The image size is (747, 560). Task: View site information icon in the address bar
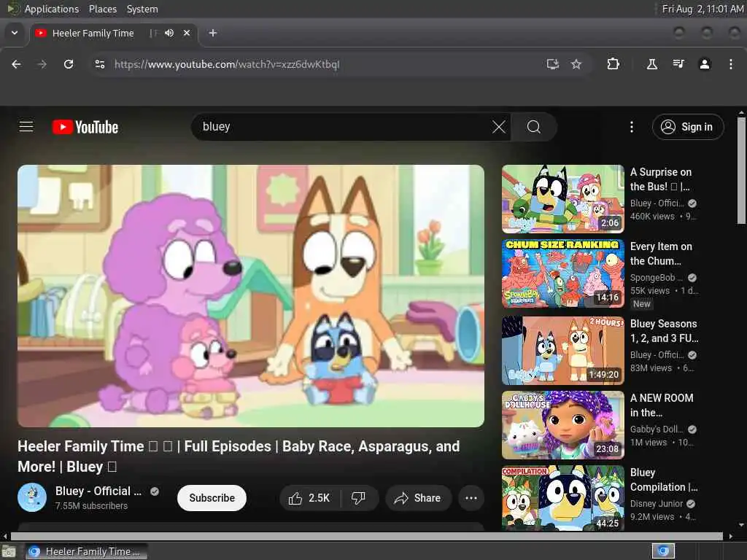click(x=99, y=64)
